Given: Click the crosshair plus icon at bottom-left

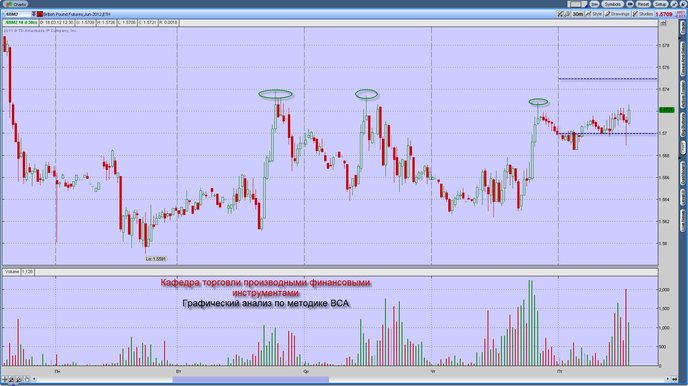Looking at the screenshot, I should click(x=5, y=379).
